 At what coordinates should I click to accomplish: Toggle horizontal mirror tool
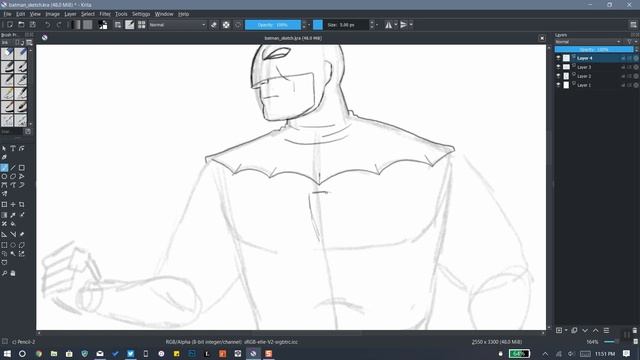388,25
